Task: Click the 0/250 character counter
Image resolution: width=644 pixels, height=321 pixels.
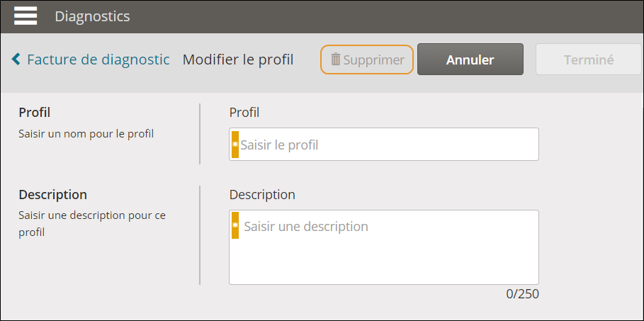Action: (x=522, y=294)
